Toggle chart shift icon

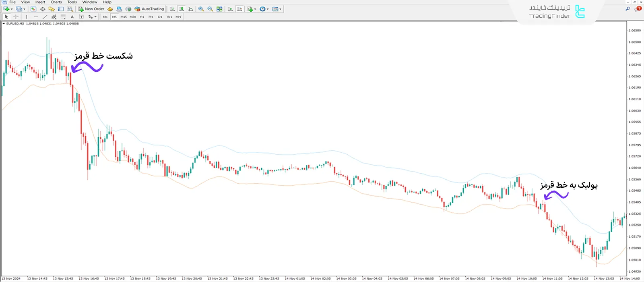(239, 9)
